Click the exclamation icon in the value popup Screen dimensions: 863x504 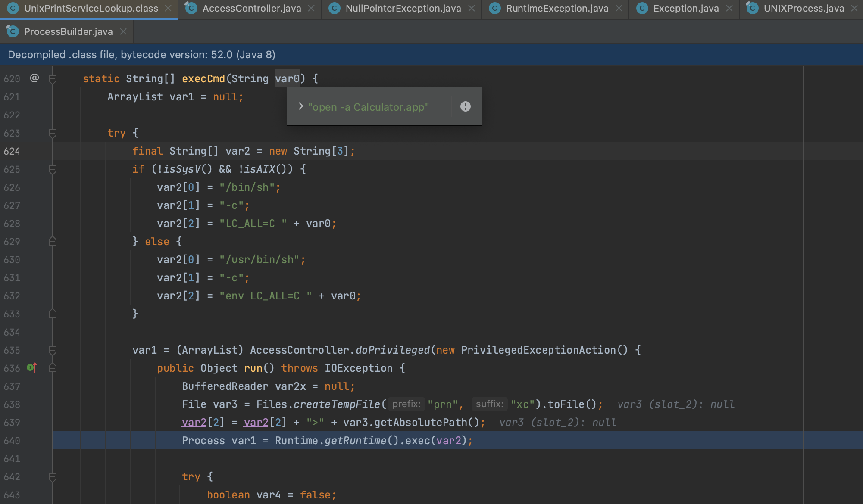(466, 106)
